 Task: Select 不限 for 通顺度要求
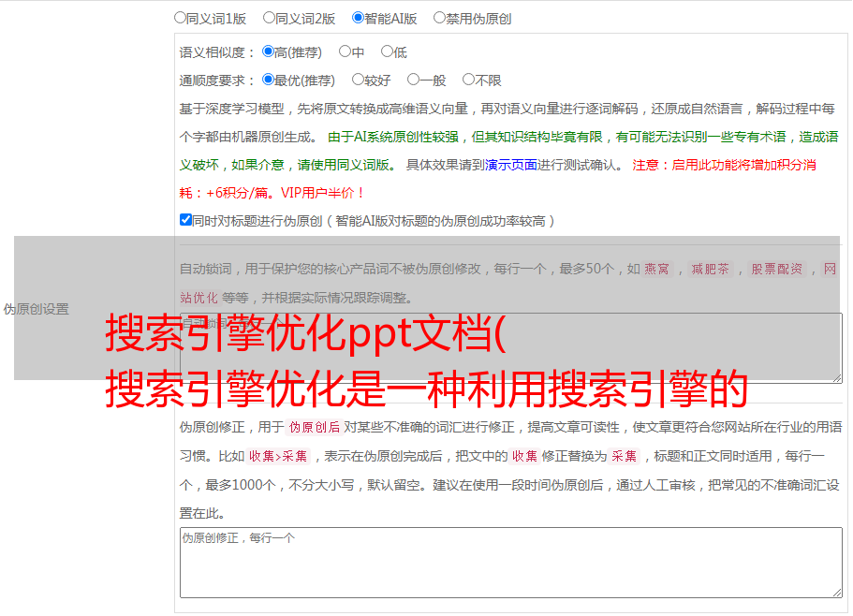click(469, 80)
